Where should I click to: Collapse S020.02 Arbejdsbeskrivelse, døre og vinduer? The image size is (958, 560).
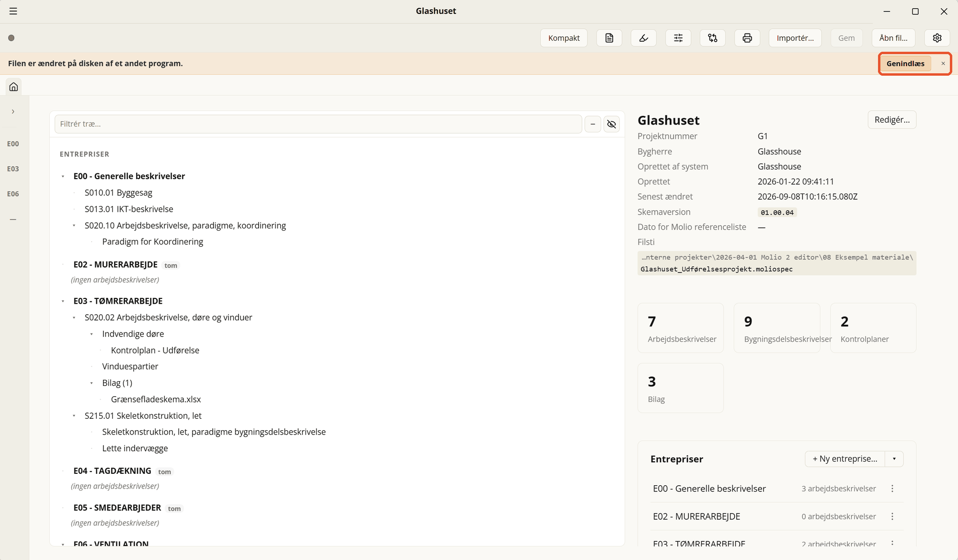[x=74, y=318]
